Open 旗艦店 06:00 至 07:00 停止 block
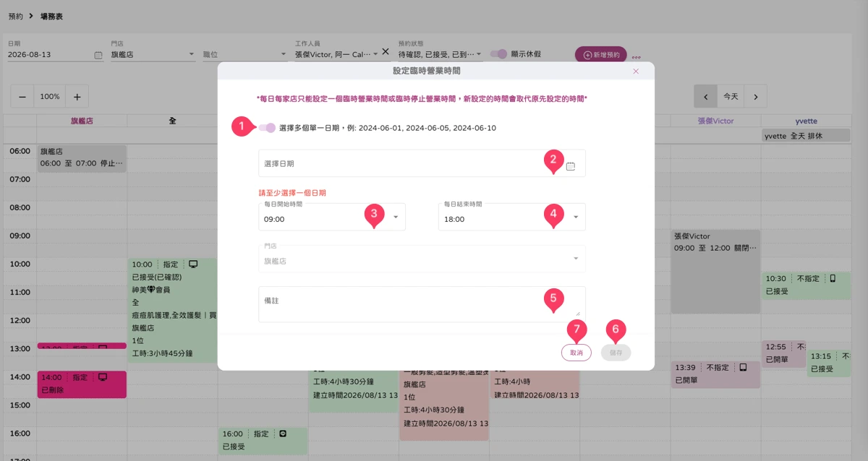Viewport: 868px width, 461px height. pyautogui.click(x=82, y=158)
